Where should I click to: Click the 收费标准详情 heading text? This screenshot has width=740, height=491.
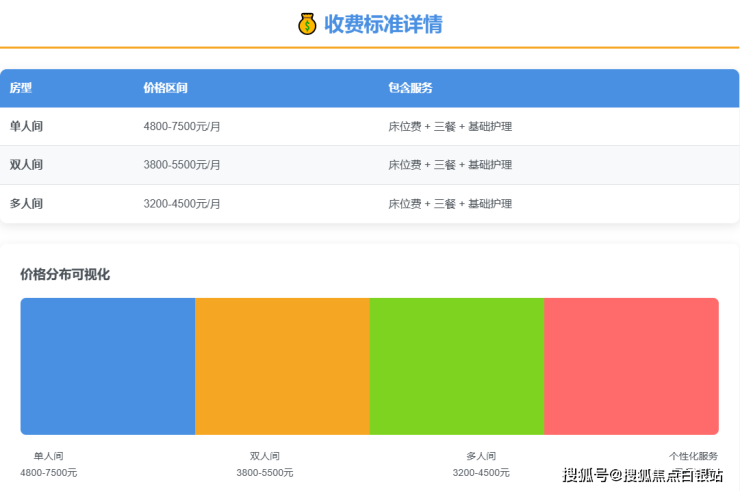(x=383, y=24)
